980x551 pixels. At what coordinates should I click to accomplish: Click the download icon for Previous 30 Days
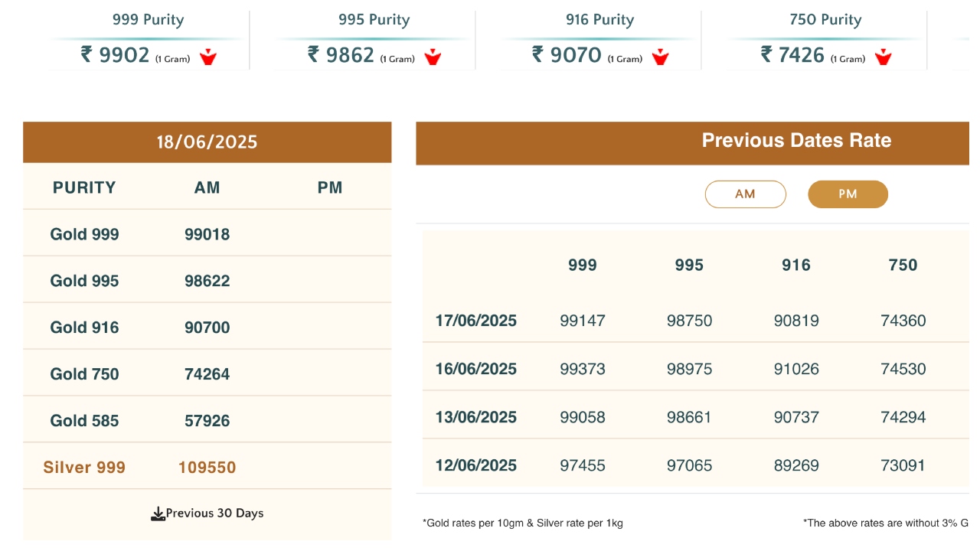pos(158,514)
